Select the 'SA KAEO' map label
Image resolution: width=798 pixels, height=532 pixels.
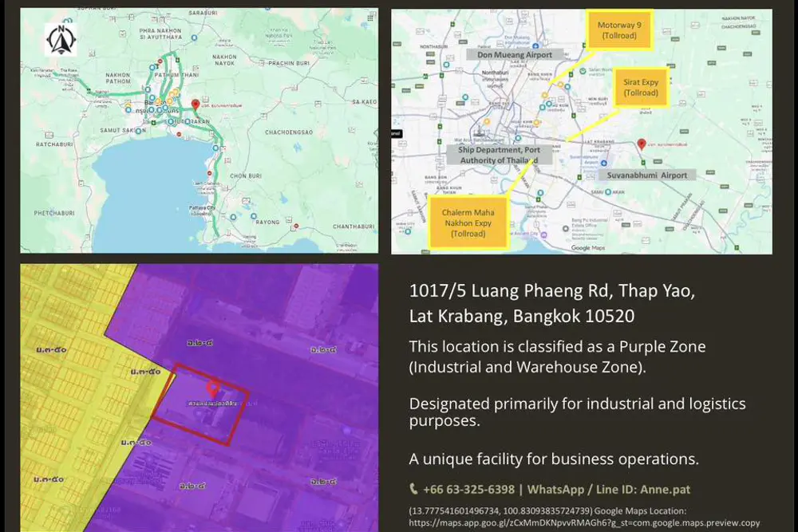(365, 102)
